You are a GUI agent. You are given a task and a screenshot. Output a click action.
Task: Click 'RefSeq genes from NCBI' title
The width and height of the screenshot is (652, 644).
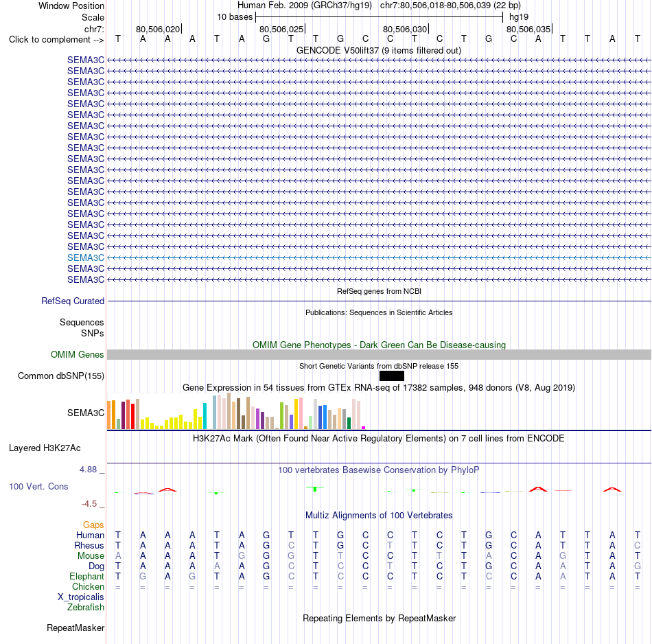point(379,291)
